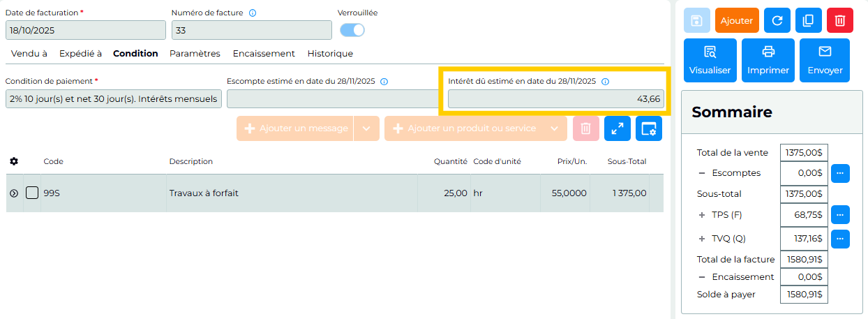Click the orange Ajouter button
The height and width of the screenshot is (319, 868).
[737, 20]
